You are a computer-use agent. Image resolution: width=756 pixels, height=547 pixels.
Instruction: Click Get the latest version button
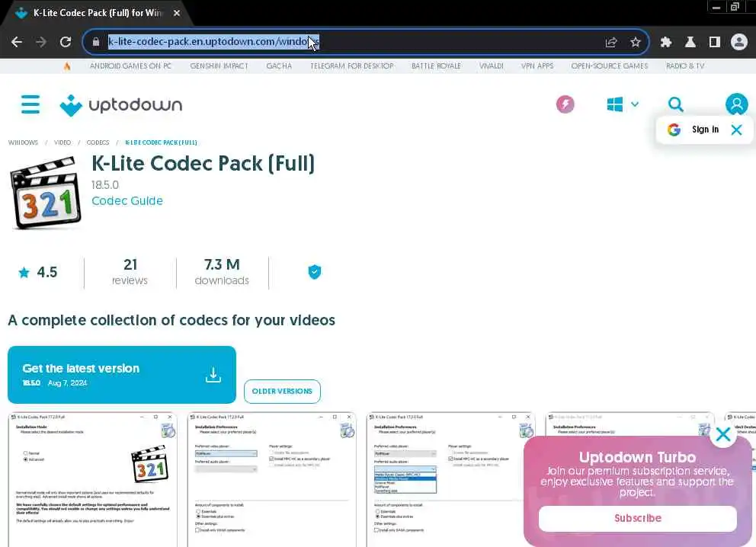(122, 375)
